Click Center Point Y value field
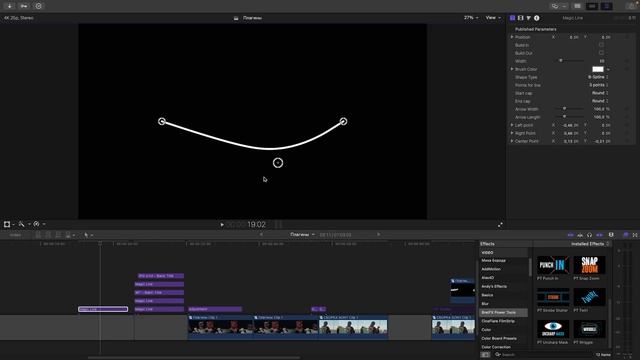The image size is (640, 360). pyautogui.click(x=603, y=141)
